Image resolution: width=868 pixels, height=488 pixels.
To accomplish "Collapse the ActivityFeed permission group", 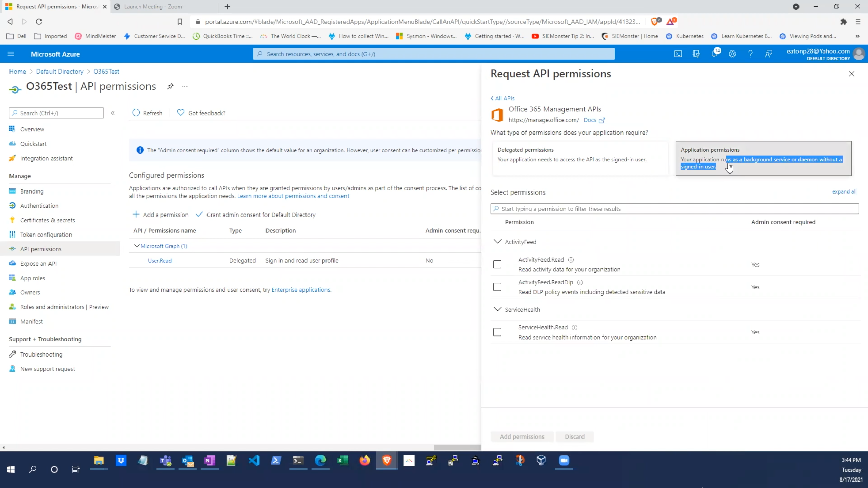I will pos(497,242).
